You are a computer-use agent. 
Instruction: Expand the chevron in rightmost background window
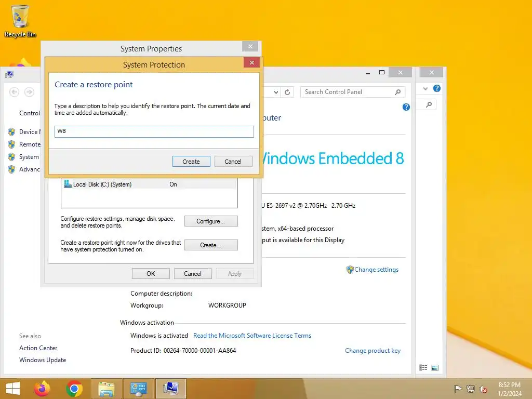click(425, 88)
